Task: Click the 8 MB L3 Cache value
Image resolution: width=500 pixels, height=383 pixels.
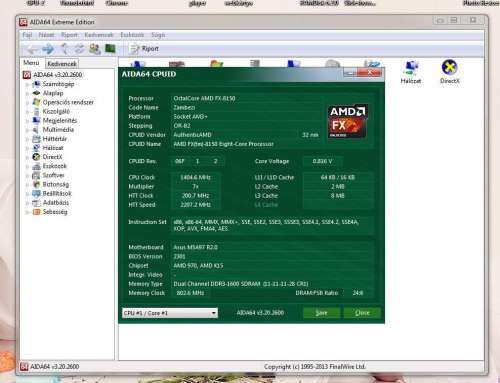Action: (x=337, y=196)
